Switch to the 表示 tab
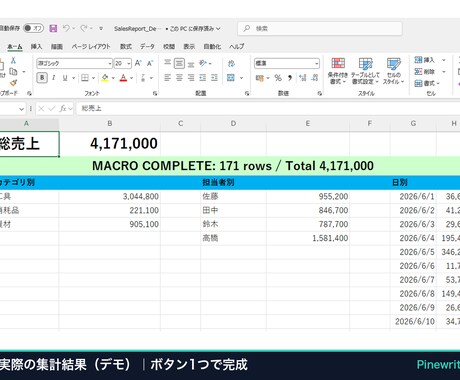Image resolution: width=460 pixels, height=380 pixels. click(x=189, y=47)
